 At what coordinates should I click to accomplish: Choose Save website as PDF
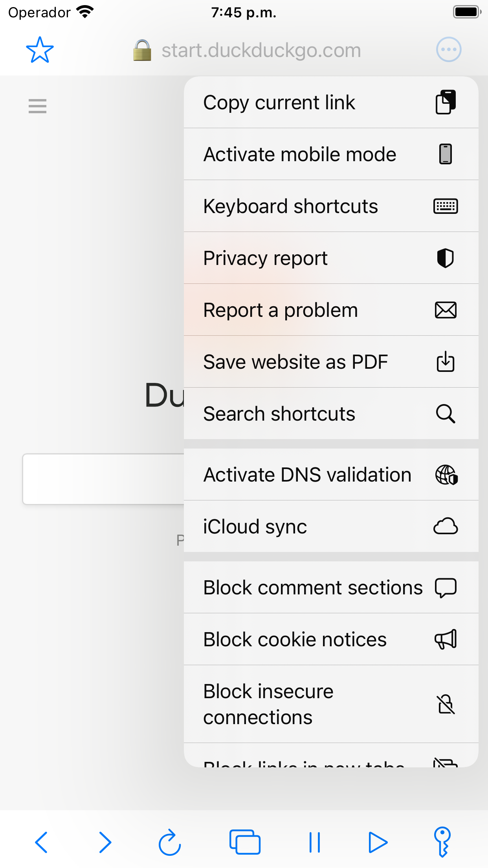tap(331, 362)
